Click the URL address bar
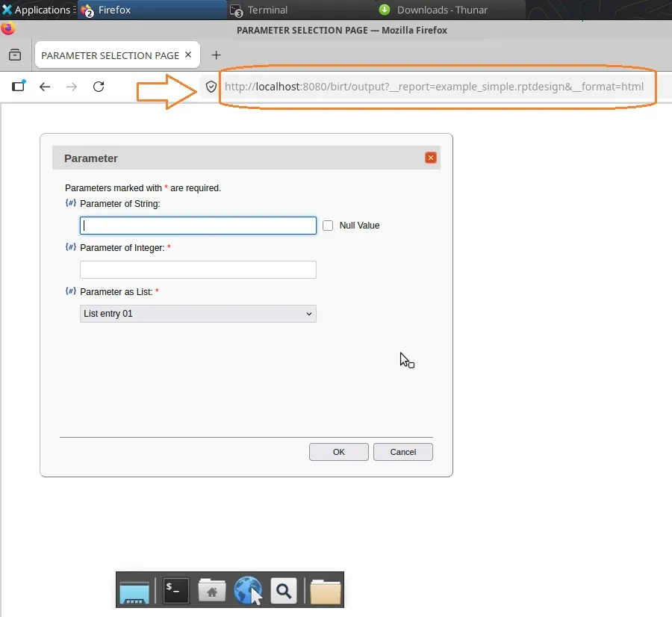This screenshot has height=617, width=672. (433, 87)
